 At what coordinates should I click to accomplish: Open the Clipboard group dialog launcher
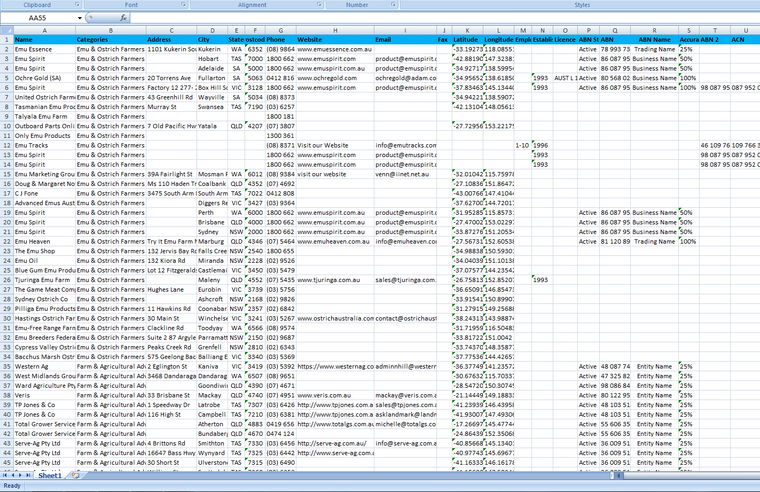coord(77,4)
